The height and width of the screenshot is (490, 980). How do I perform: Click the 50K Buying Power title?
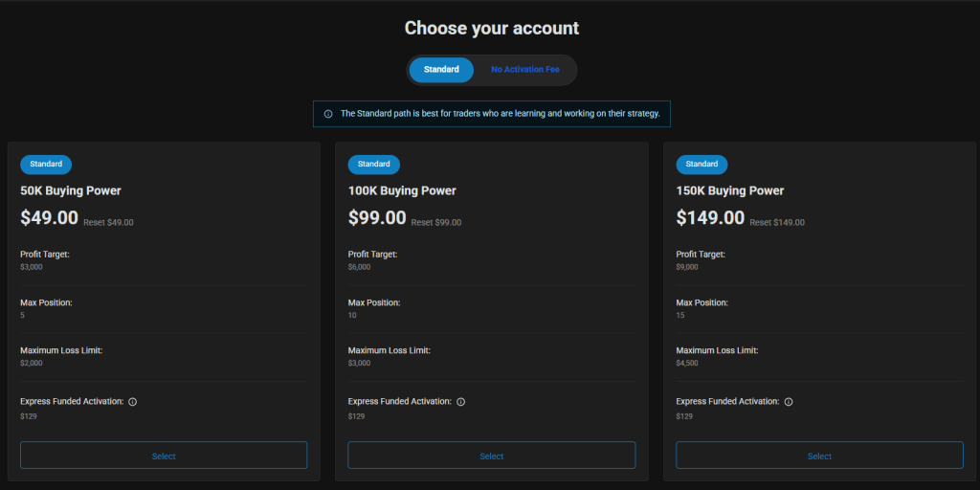tap(71, 190)
